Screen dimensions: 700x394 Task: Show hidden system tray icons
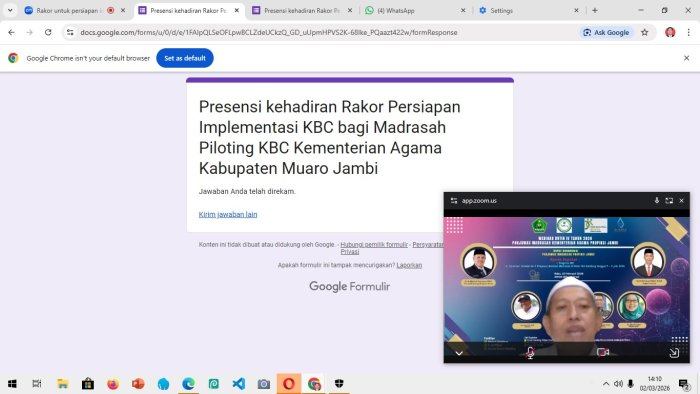606,384
